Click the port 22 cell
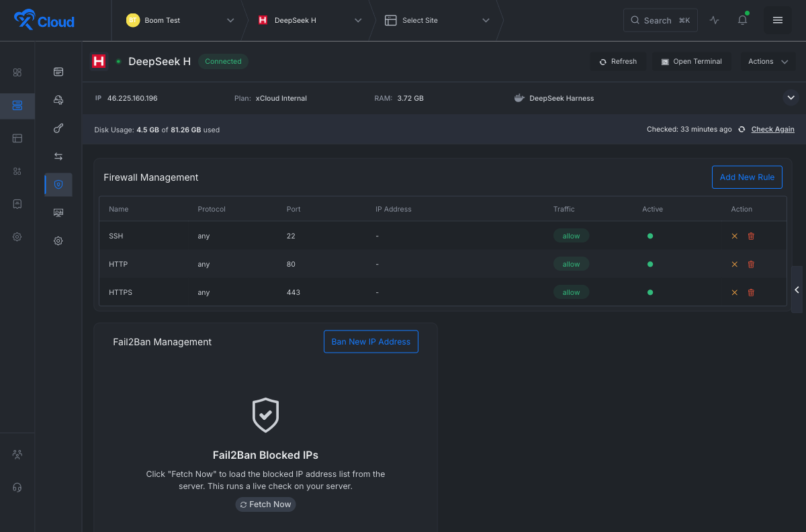 [291, 236]
